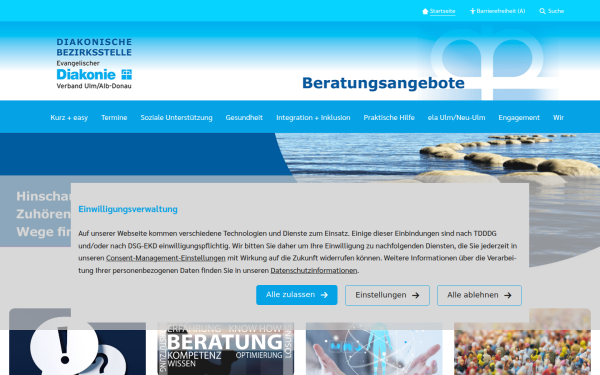The width and height of the screenshot is (600, 375).
Task: Open the Gesundheit menu item
Action: tap(244, 117)
